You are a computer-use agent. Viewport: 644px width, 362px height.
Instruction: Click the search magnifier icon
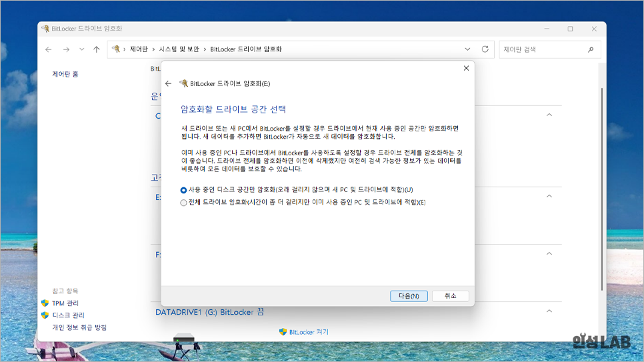(x=591, y=49)
